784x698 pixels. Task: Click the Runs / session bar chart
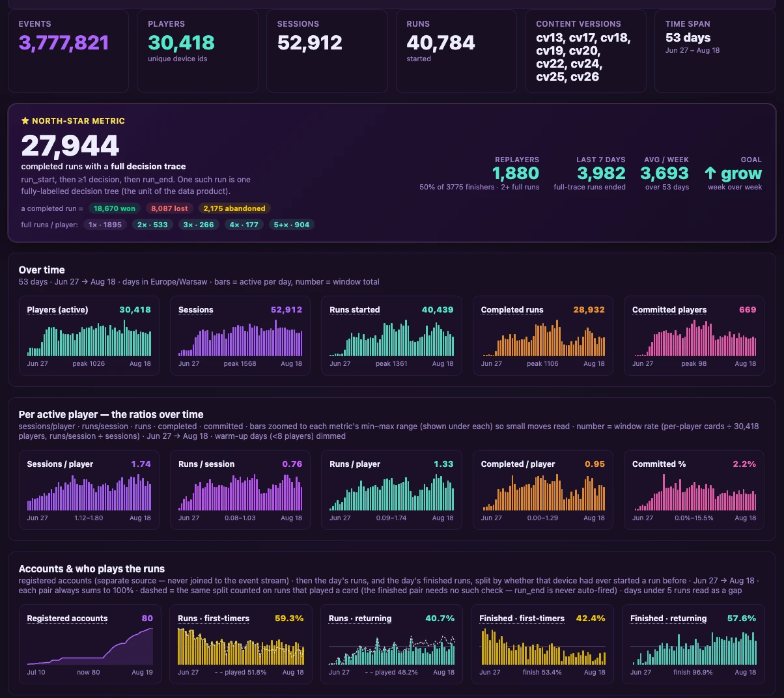point(240,492)
